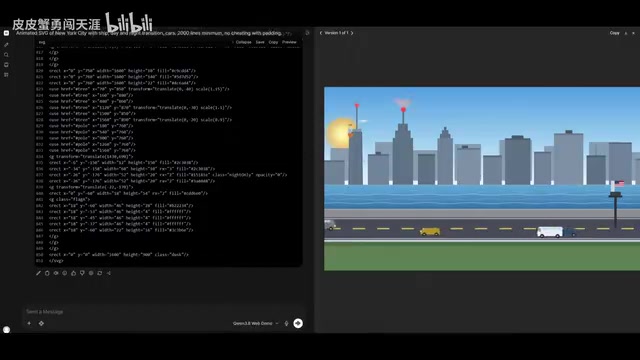Click the edit pencil icon under the response
Image resolution: width=640 pixels, height=360 pixels.
(38, 273)
